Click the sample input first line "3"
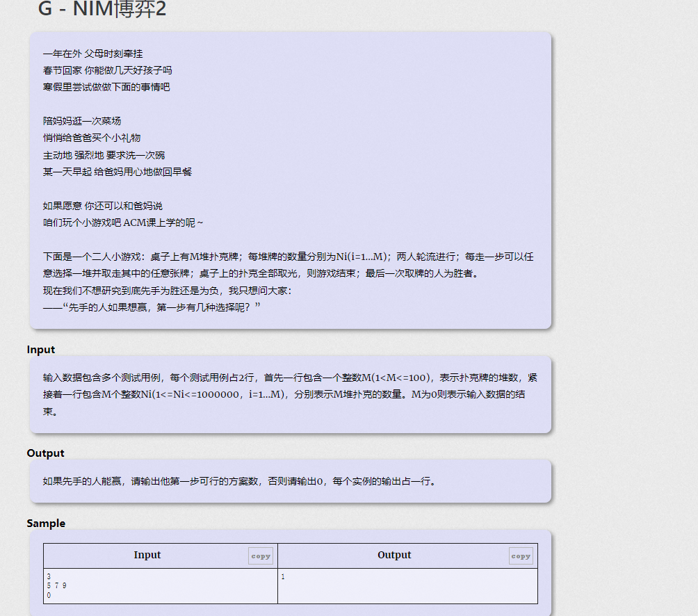This screenshot has height=616, width=698. 49,576
